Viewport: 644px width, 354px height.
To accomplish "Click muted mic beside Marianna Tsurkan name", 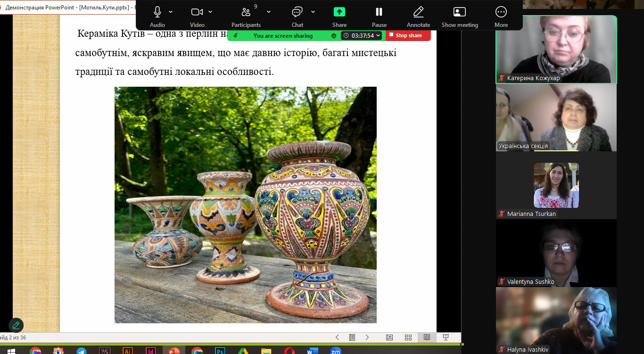I will coord(502,214).
